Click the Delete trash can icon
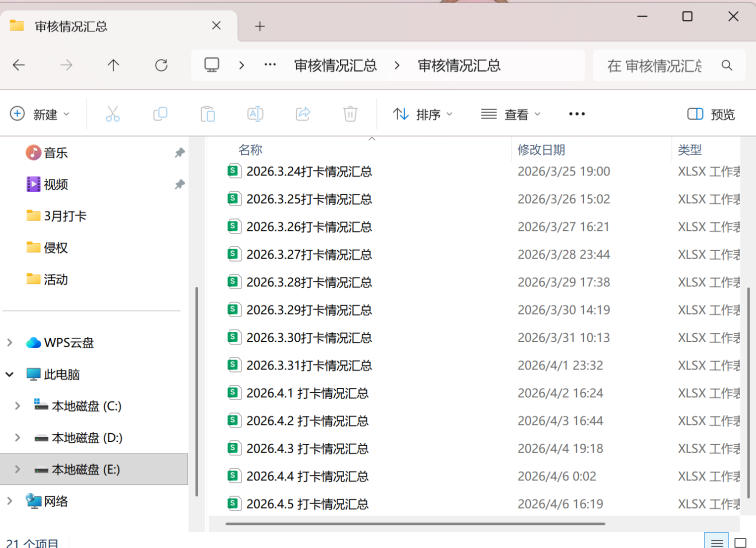 [350, 114]
